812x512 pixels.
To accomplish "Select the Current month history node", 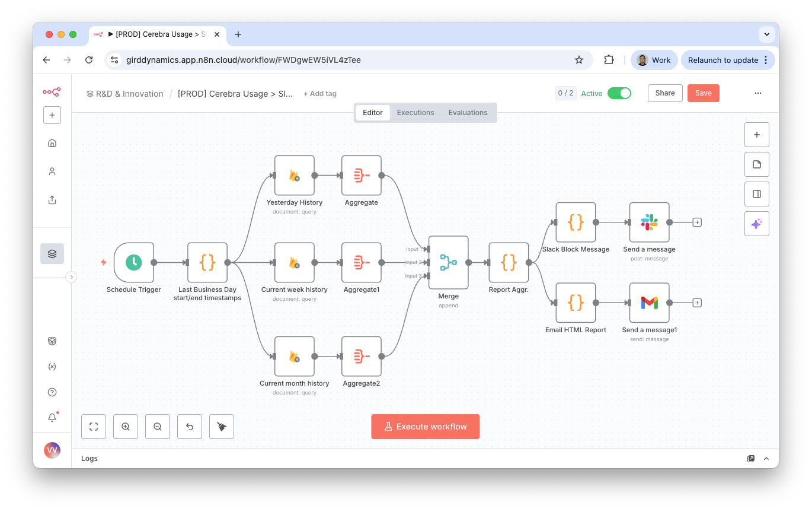I will (295, 356).
